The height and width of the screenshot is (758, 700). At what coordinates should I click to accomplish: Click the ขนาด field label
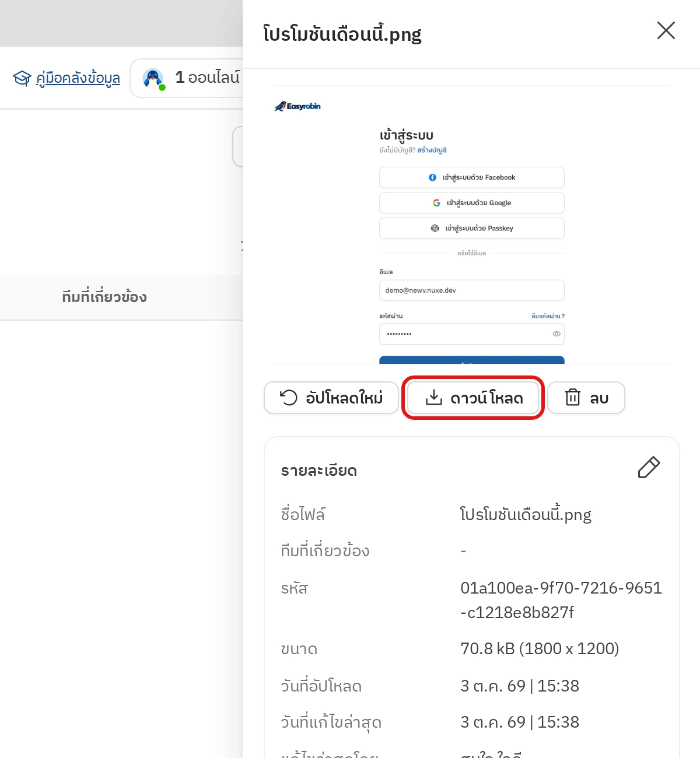[x=299, y=649]
